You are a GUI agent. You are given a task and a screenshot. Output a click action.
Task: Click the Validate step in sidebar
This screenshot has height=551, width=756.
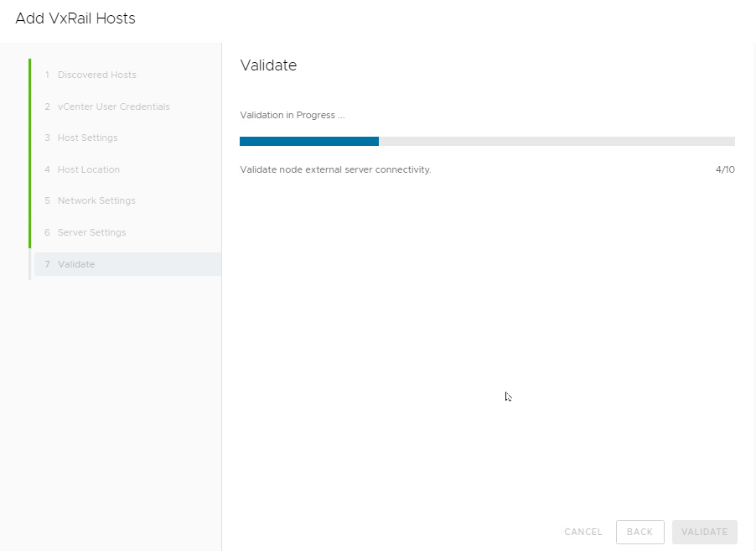coord(127,264)
